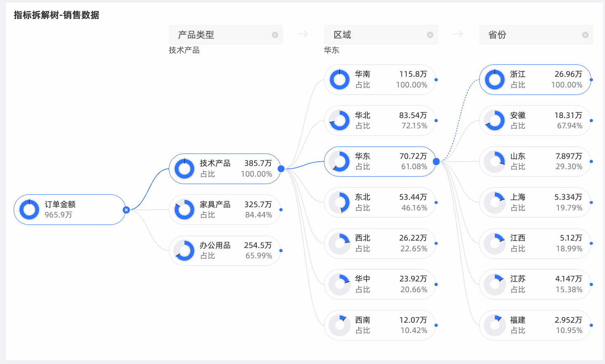Expand the 江西 node using its dot
The height and width of the screenshot is (364, 605).
[x=591, y=243]
